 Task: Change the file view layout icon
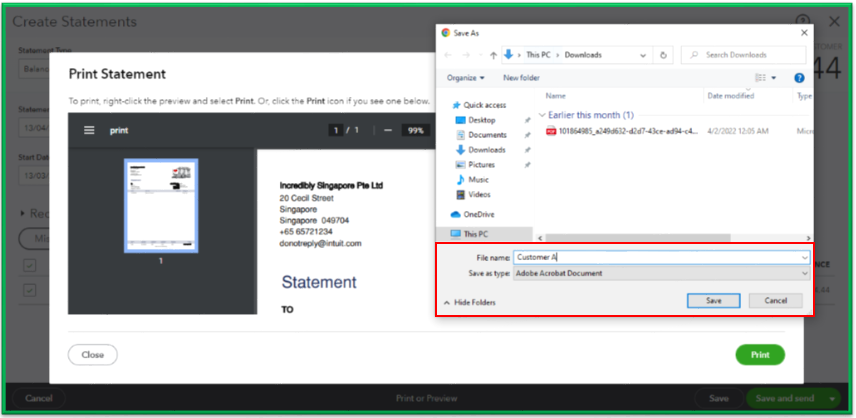coord(760,78)
